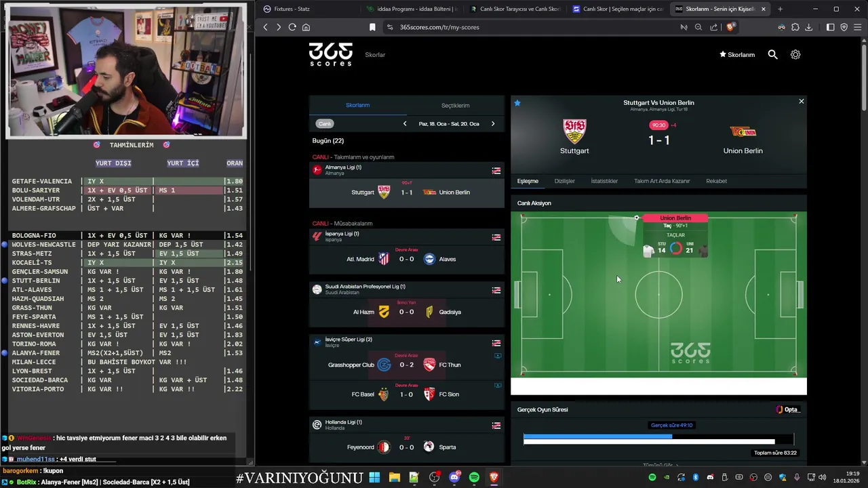Unfavorite Stuttgart match with blue star
Viewport: 868px width, 488px height.
[x=517, y=103]
